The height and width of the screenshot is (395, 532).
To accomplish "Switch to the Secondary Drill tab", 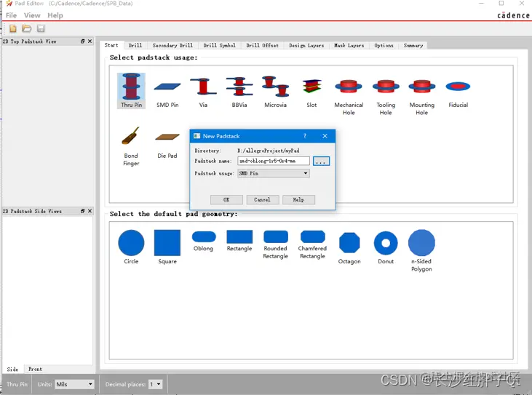I will 172,45.
